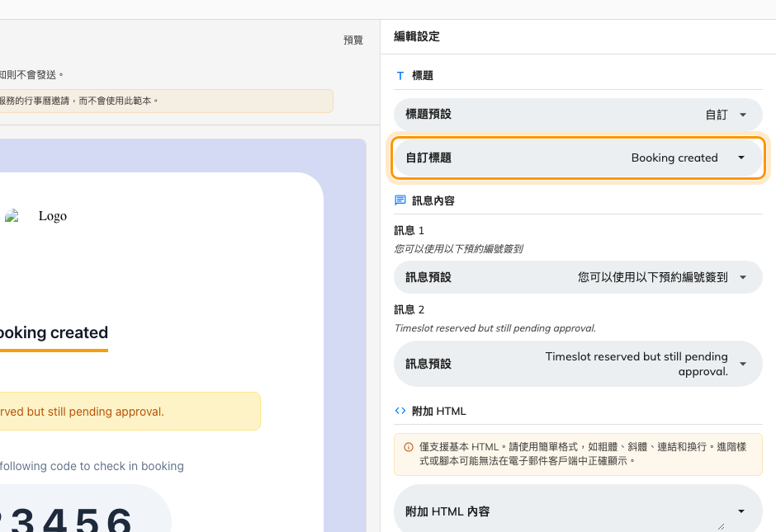Image resolution: width=776 pixels, height=532 pixels.
Task: Expand the 附加 HTML 內容 field arrow
Action: click(x=741, y=511)
